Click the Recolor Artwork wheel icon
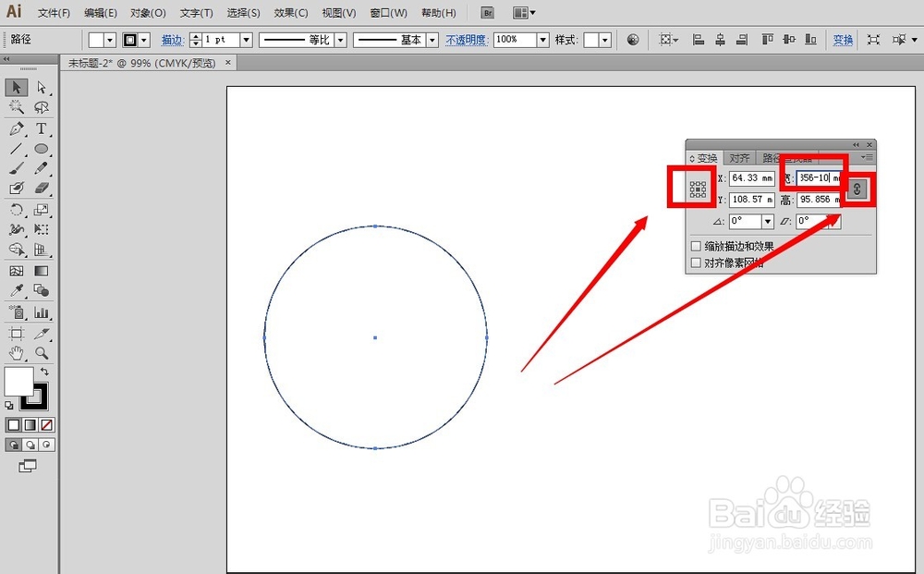This screenshot has width=924, height=574. tap(633, 40)
